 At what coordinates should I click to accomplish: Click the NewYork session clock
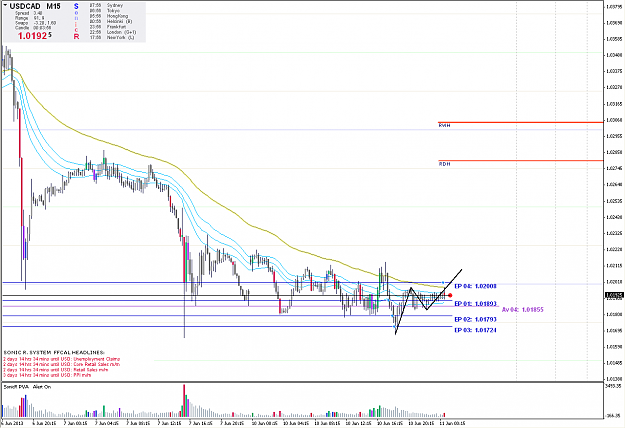coord(112,37)
